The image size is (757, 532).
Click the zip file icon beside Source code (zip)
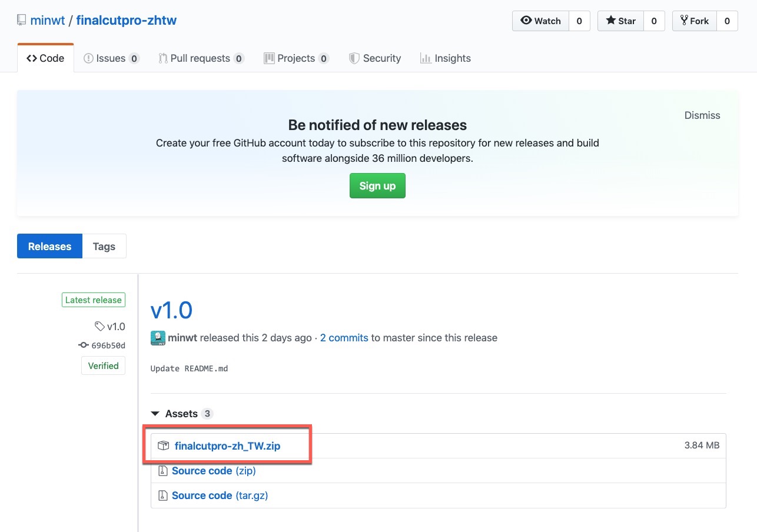(163, 471)
